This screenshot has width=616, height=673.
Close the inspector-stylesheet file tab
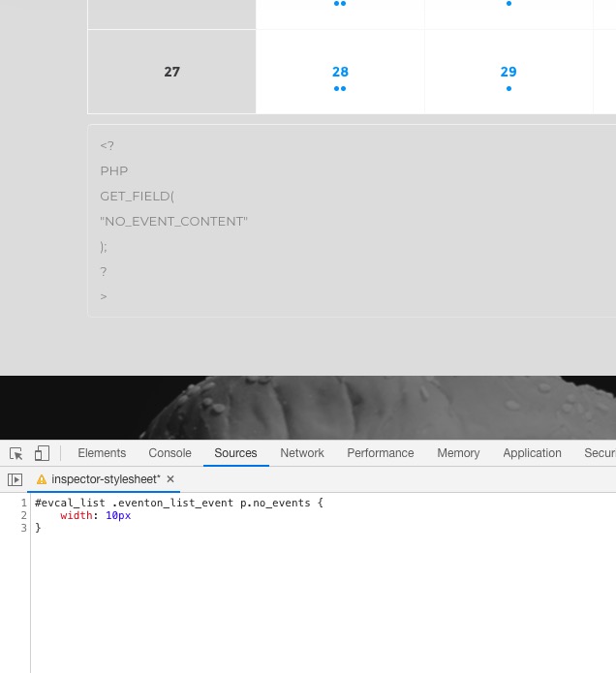click(x=170, y=479)
